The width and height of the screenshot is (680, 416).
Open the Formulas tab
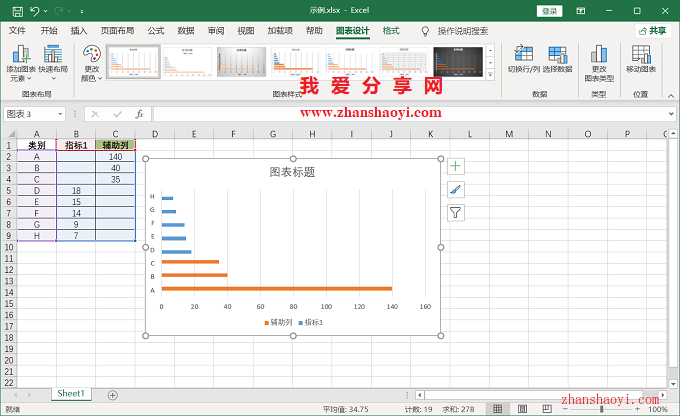[x=156, y=31]
